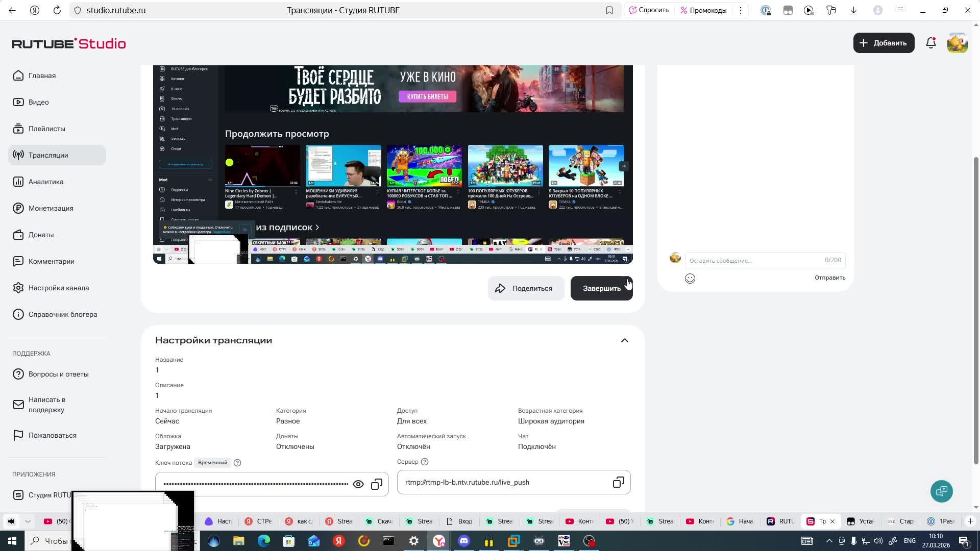
Task: Open the user profile avatar
Action: pos(957,43)
